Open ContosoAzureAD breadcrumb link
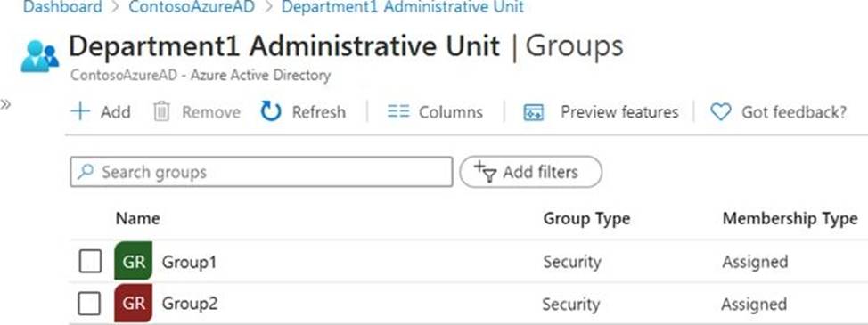This screenshot has width=868, height=325. click(192, 8)
